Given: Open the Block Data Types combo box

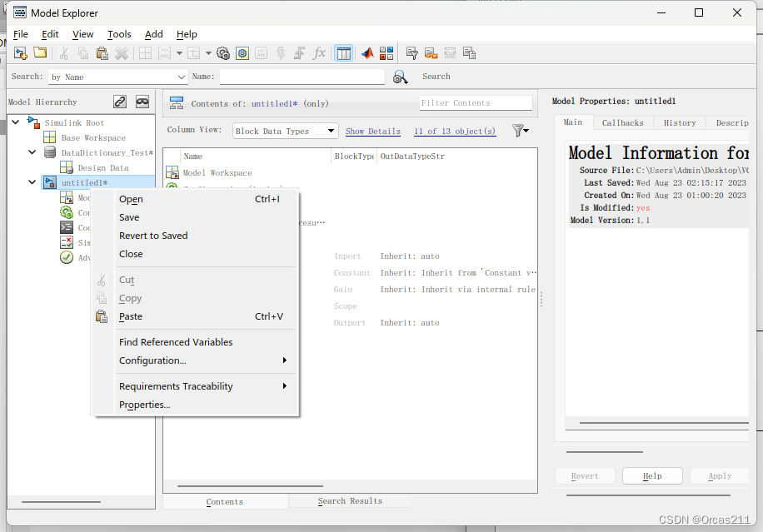Looking at the screenshot, I should click(x=287, y=131).
